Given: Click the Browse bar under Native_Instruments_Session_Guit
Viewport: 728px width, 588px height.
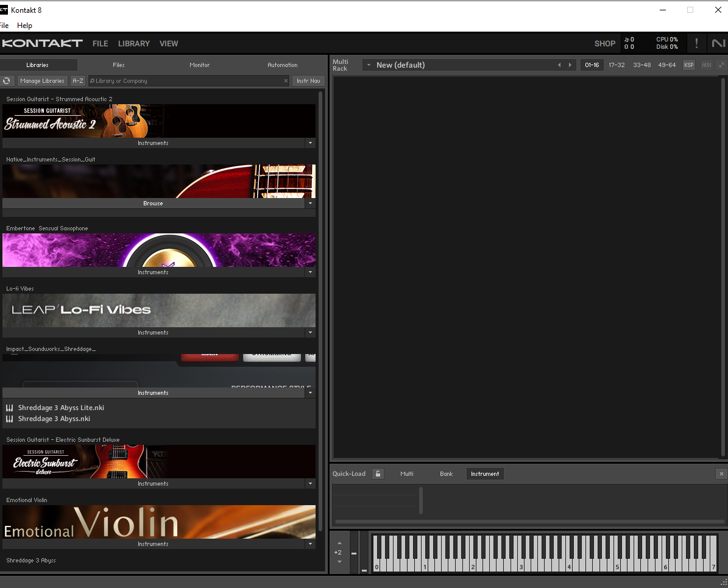Looking at the screenshot, I should click(x=153, y=204).
